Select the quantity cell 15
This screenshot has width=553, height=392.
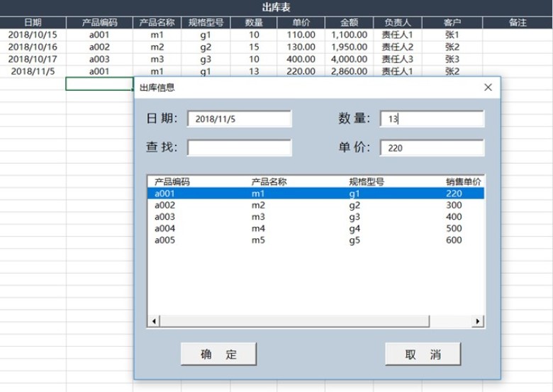254,47
